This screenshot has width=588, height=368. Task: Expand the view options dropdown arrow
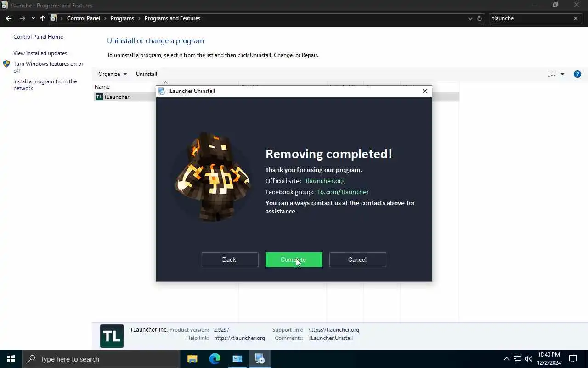pyautogui.click(x=562, y=74)
